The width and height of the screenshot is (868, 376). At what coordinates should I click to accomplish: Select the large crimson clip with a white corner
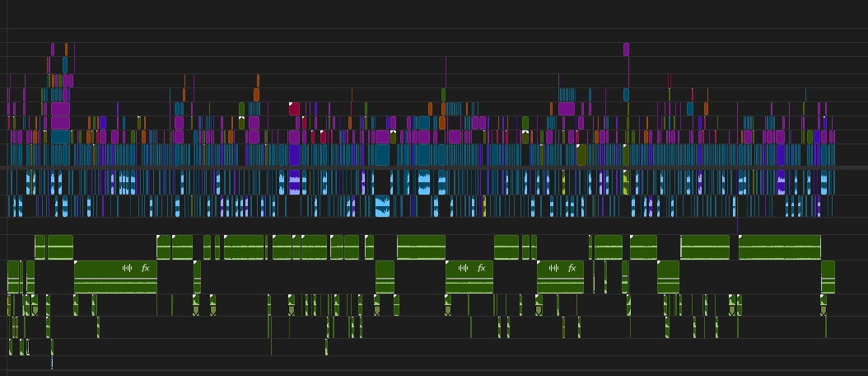[x=294, y=109]
